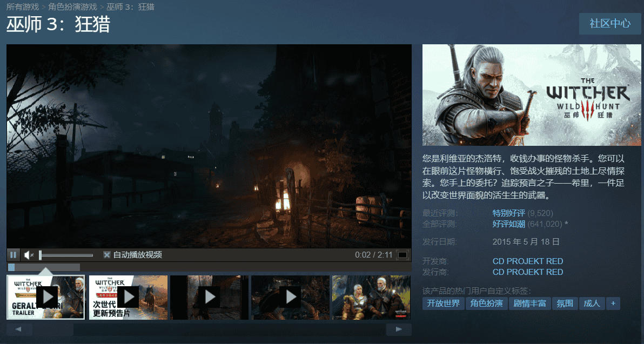
Task: Add a tag with the plus button
Action: tap(613, 303)
